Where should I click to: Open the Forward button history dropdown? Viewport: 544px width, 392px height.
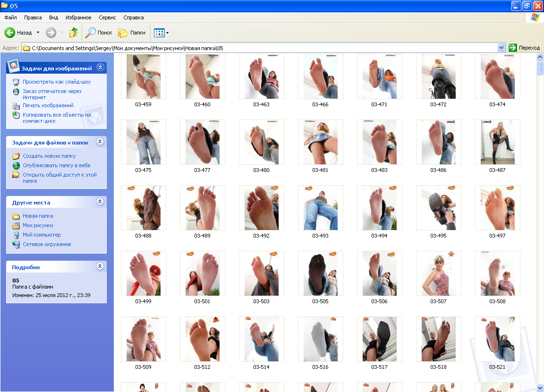click(x=62, y=33)
